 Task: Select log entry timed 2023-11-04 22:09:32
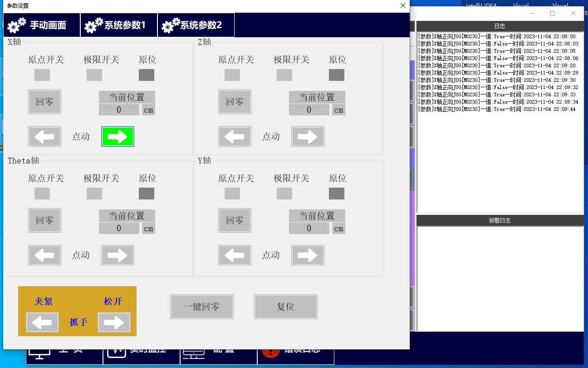(498, 87)
